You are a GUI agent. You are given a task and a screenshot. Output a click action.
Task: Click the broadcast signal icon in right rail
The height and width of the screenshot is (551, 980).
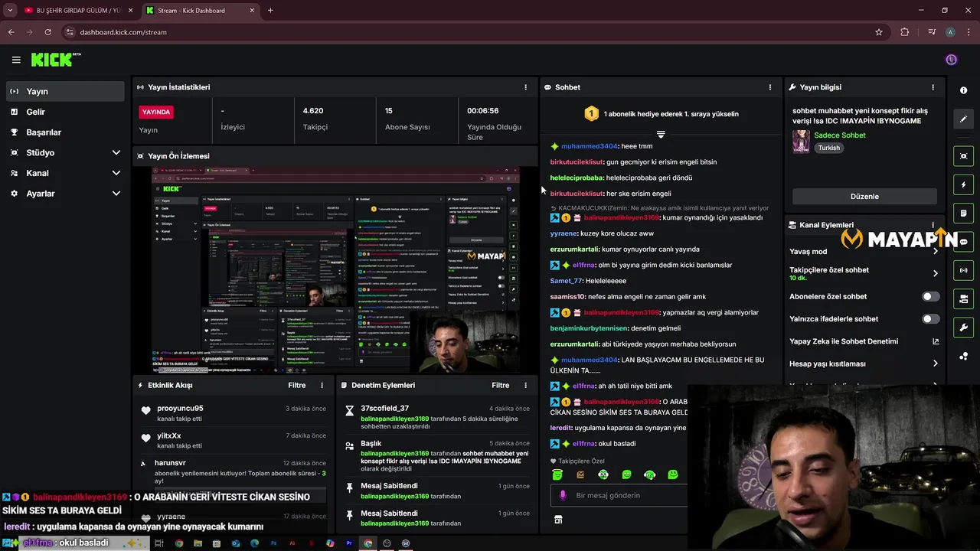point(963,270)
